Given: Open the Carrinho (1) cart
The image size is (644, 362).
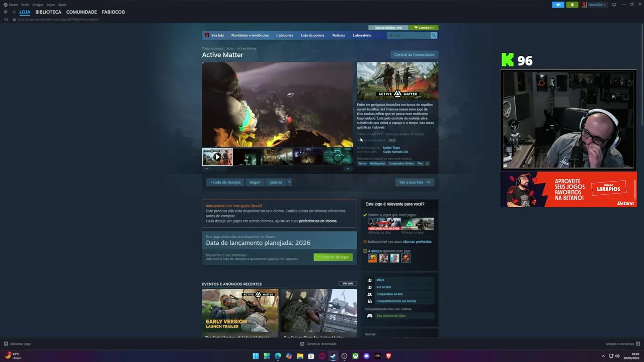Looking at the screenshot, I should [x=424, y=28].
